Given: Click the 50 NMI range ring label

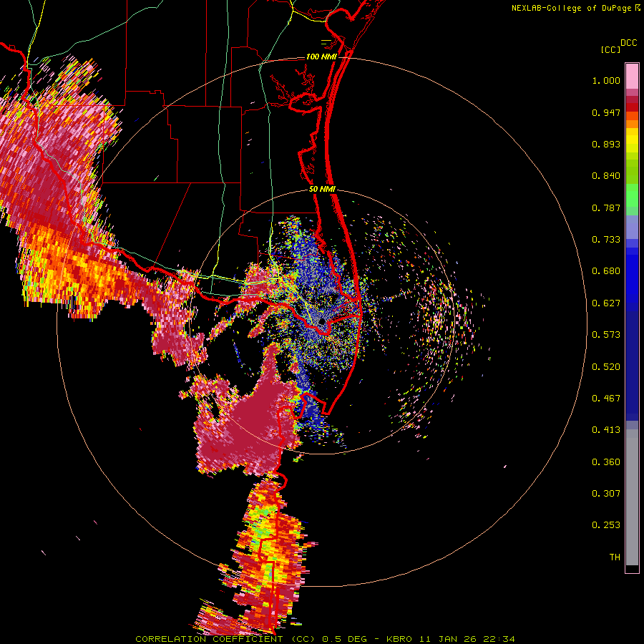Looking at the screenshot, I should pyautogui.click(x=322, y=189).
